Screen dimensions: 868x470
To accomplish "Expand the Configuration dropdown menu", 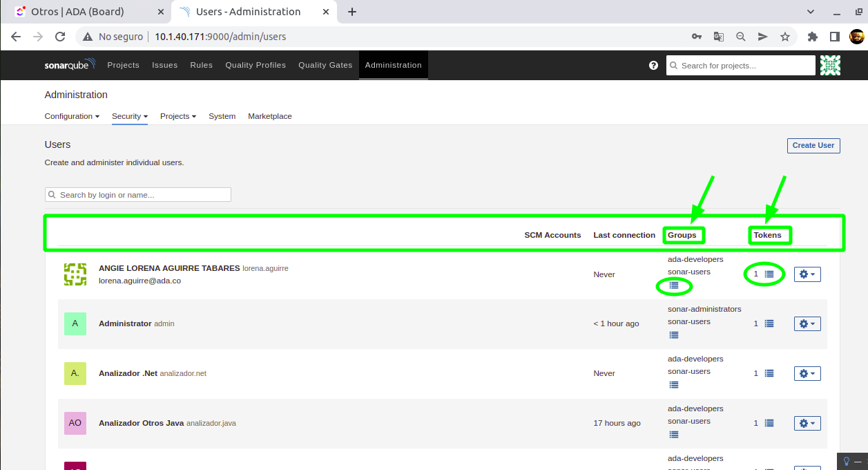I will click(72, 116).
